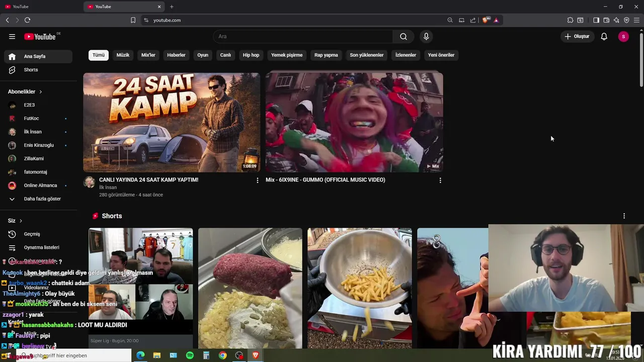Open the french fries short thumbnail
This screenshot has height=362, width=644.
point(360,288)
